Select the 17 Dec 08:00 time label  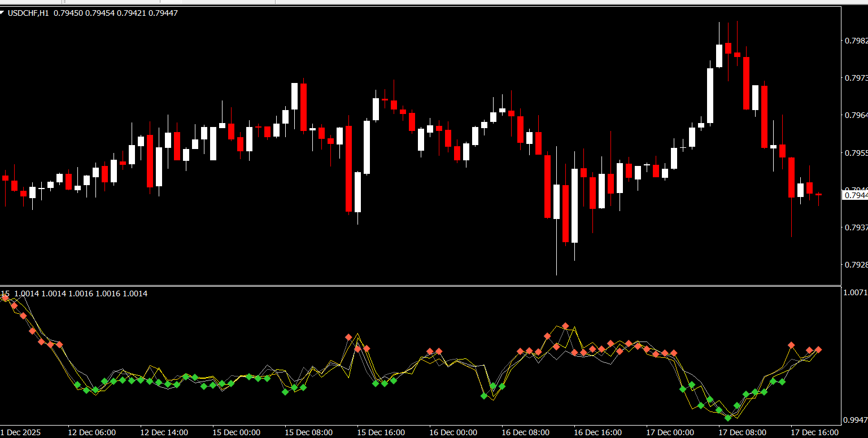[x=742, y=432]
